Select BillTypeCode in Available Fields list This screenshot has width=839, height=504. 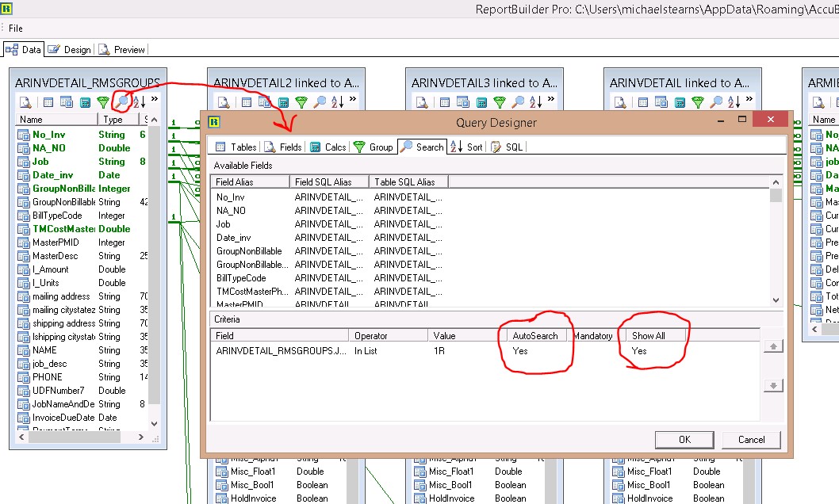point(241,278)
